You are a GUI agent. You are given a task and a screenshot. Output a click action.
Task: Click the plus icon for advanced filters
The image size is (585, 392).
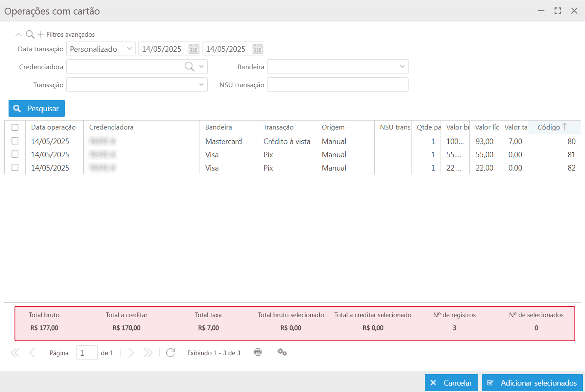pyautogui.click(x=41, y=35)
